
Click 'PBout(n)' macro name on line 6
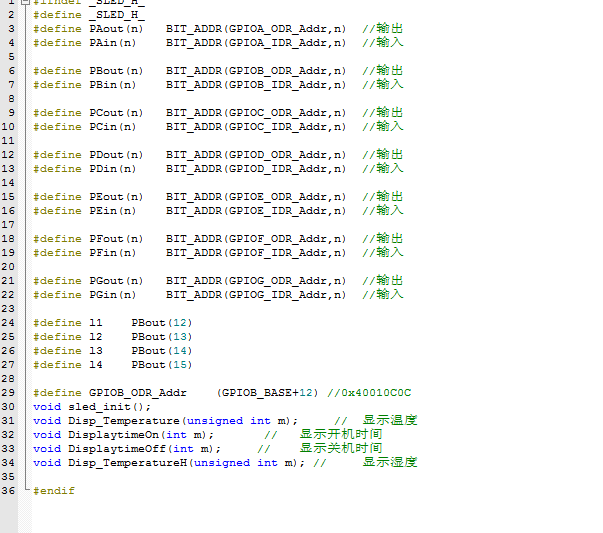pos(116,71)
